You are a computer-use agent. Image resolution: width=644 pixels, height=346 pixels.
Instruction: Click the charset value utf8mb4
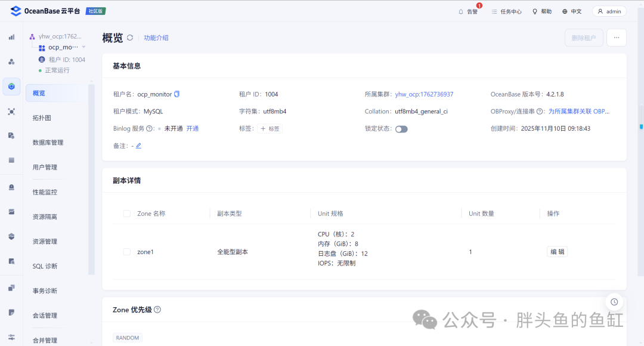pos(275,112)
